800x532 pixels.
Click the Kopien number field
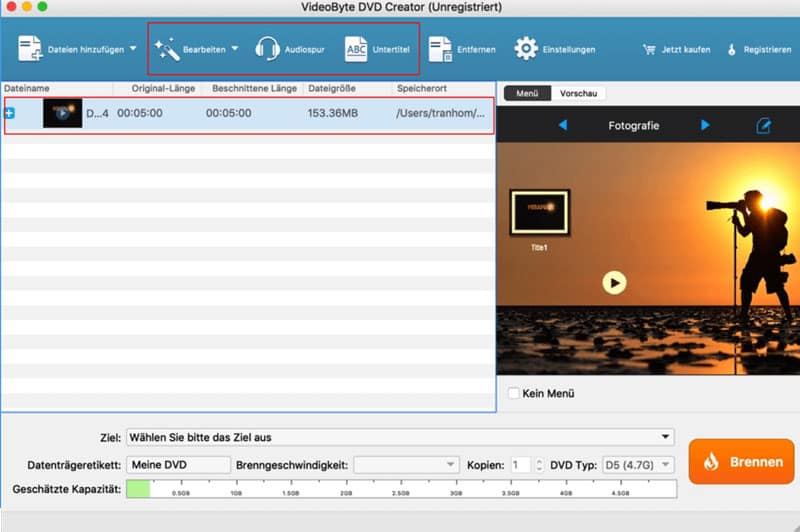coord(520,465)
